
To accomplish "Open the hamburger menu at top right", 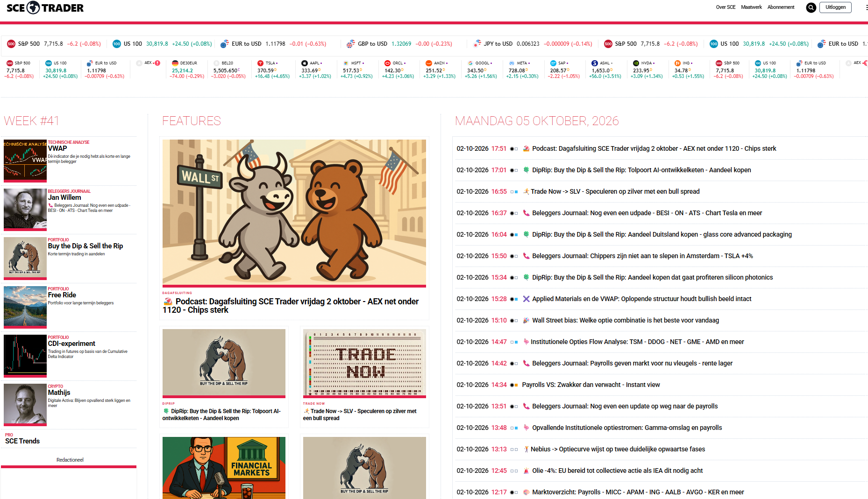I will [x=866, y=7].
